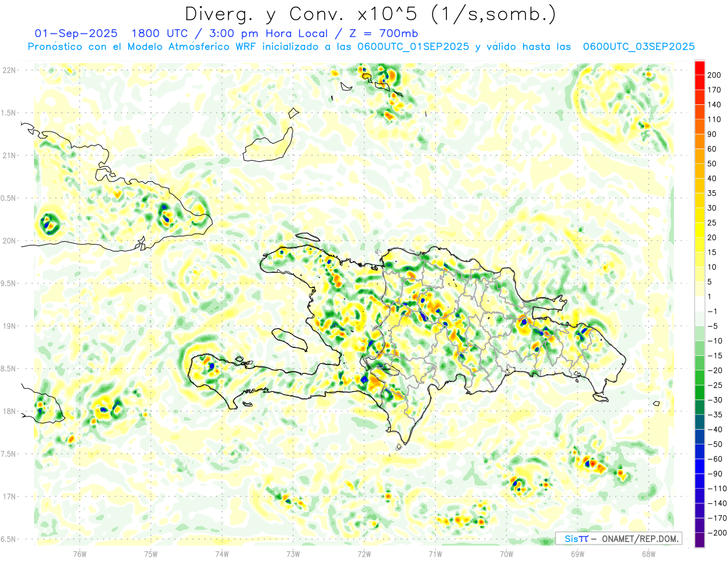Click the '18N' latitude label
This screenshot has width=728, height=562.
tap(9, 411)
